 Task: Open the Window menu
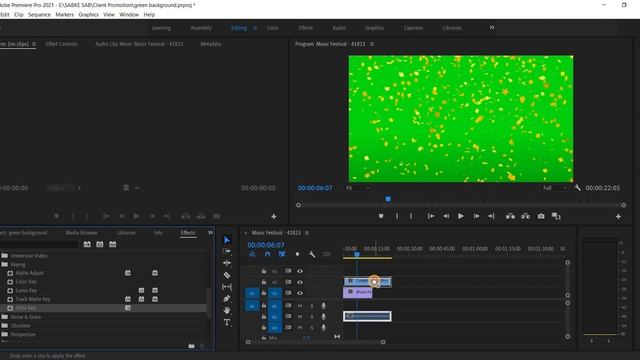[129, 14]
